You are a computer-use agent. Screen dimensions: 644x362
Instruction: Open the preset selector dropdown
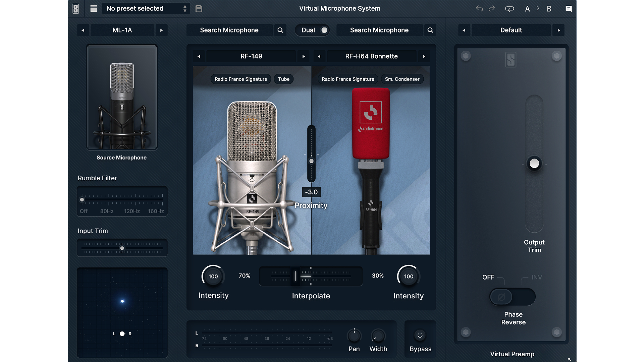(146, 9)
